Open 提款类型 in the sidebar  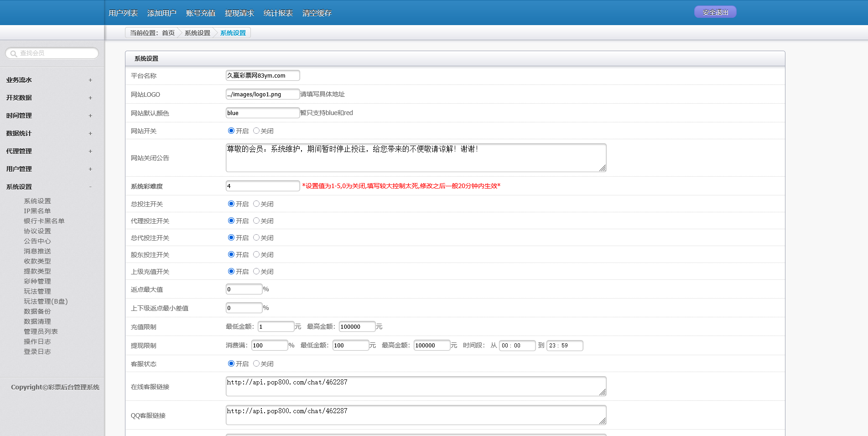(x=37, y=271)
